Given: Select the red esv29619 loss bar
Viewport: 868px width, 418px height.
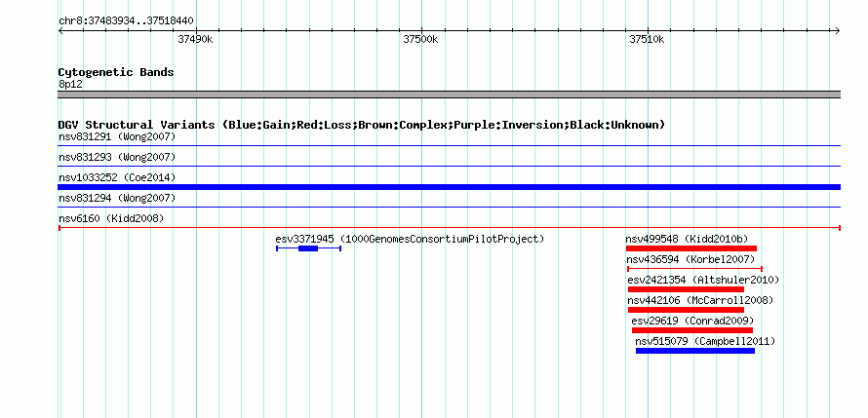Looking at the screenshot, I should click(692, 330).
